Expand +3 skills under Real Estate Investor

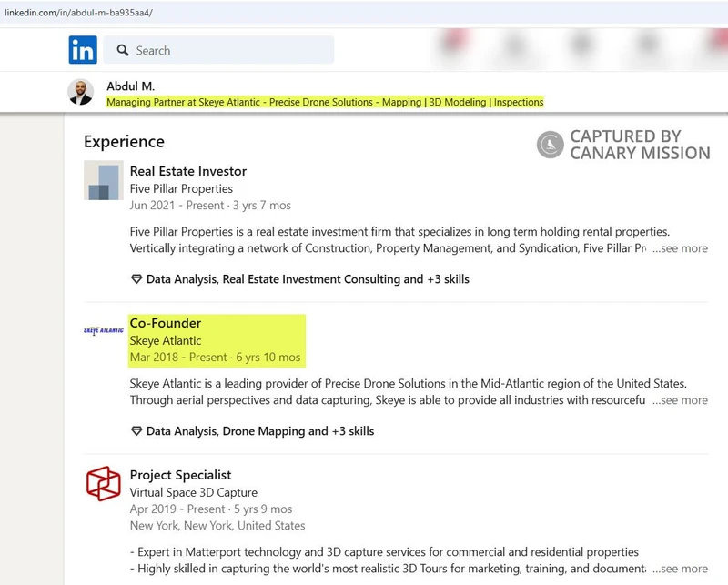[x=446, y=279]
